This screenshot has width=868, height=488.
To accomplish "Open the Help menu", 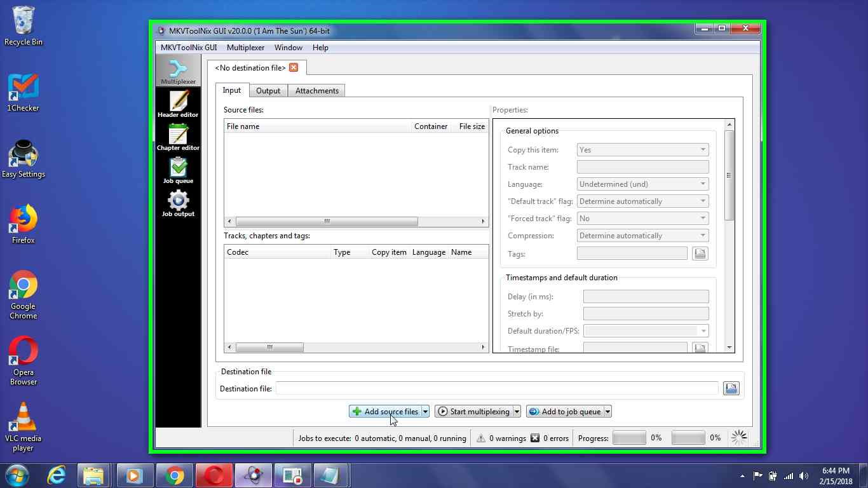I will 320,48.
